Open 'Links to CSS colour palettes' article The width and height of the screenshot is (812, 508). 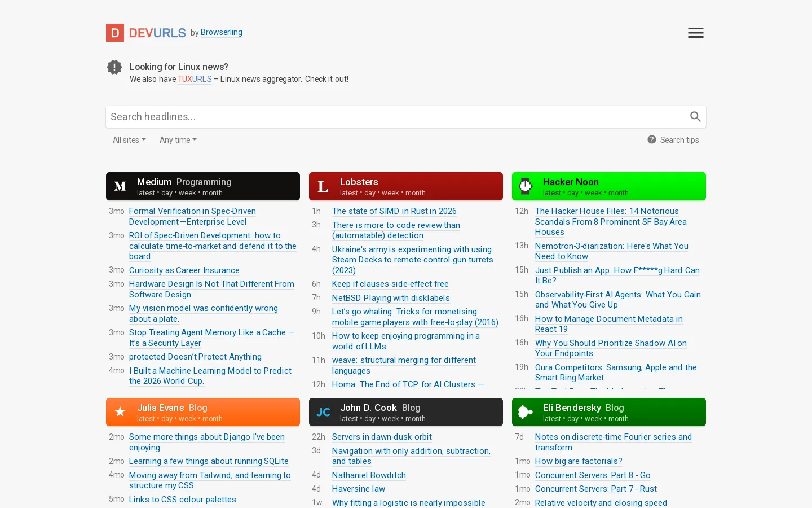(x=183, y=500)
